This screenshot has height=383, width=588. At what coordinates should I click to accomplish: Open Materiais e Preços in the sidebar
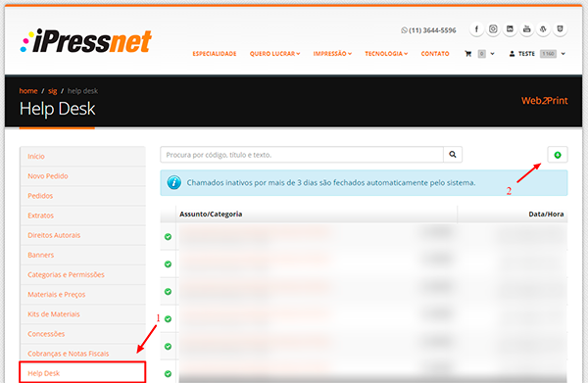click(83, 295)
